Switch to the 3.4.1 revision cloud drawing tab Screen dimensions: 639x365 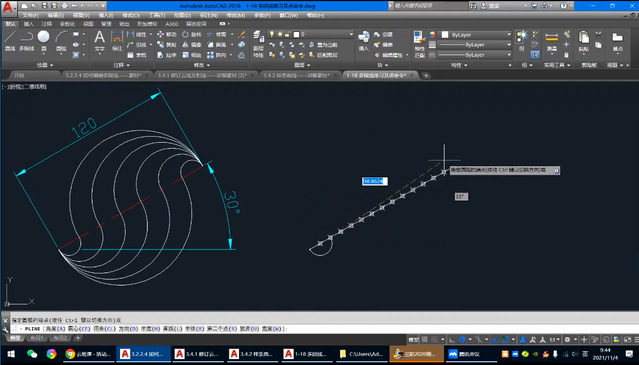206,75
